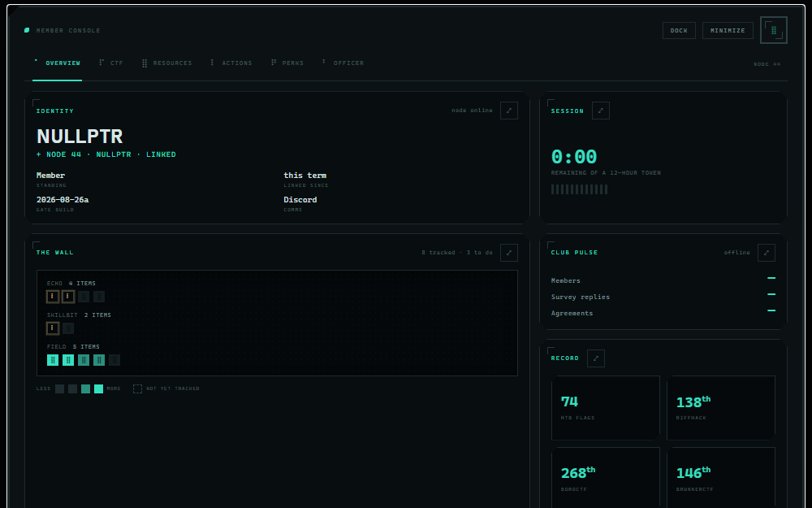
Task: Click the Member standing value
Action: pos(50,176)
